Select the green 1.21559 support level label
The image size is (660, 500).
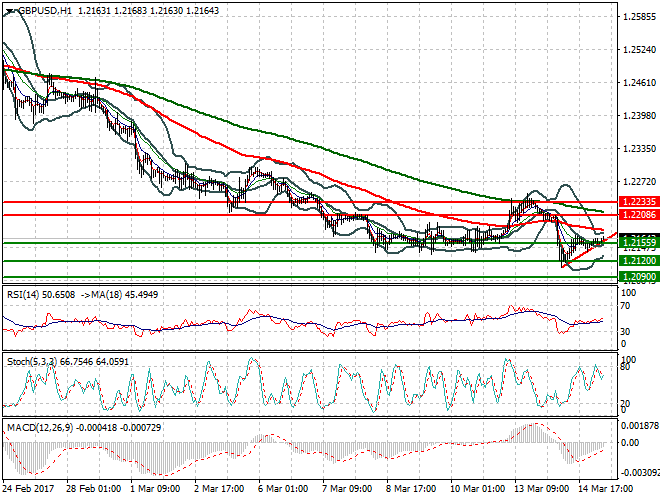[636, 243]
